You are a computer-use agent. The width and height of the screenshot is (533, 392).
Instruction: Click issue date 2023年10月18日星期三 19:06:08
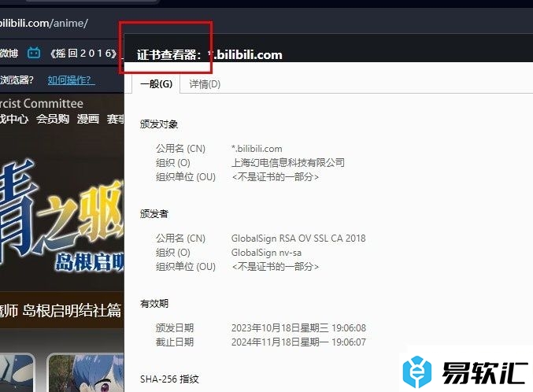tap(298, 327)
